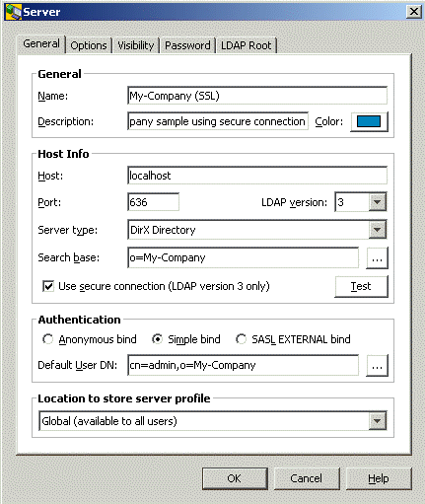Select Anonymous bind authentication

point(48,339)
